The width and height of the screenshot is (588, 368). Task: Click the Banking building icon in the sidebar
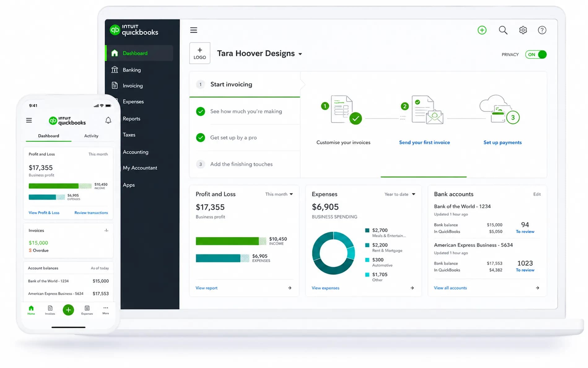tap(115, 70)
